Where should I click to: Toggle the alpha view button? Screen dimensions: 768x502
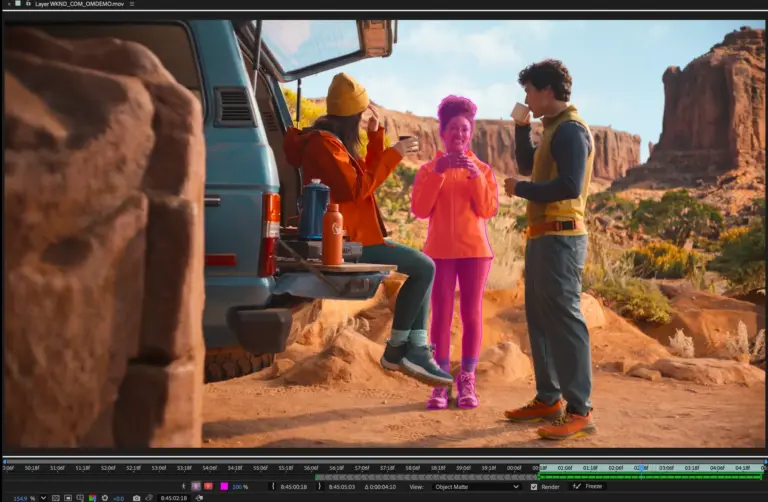[x=196, y=486]
